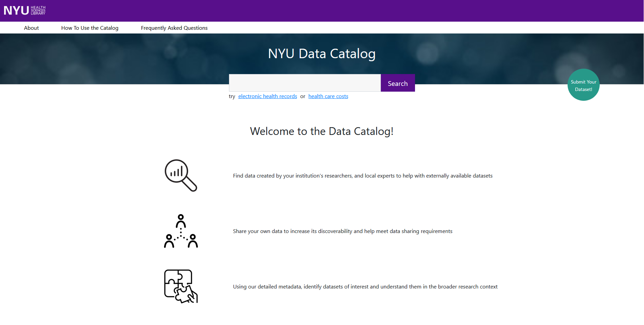Image resolution: width=644 pixels, height=325 pixels.
Task: Click the "Find data created by" description text
Action: tap(363, 176)
